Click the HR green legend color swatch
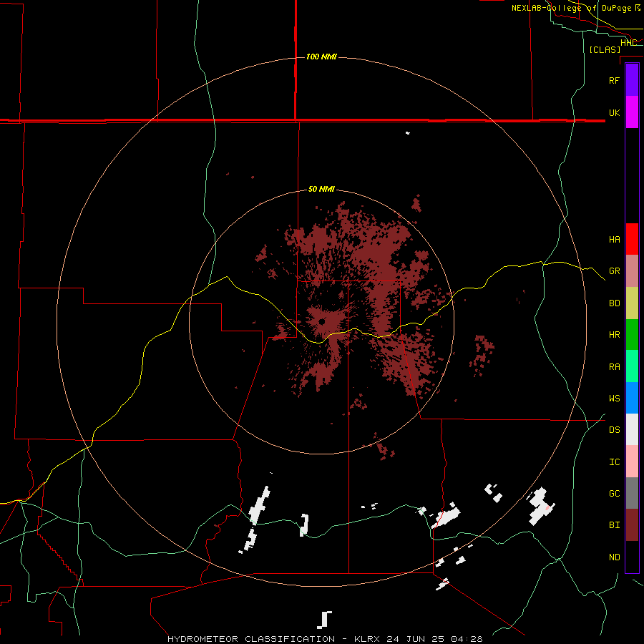 632,334
